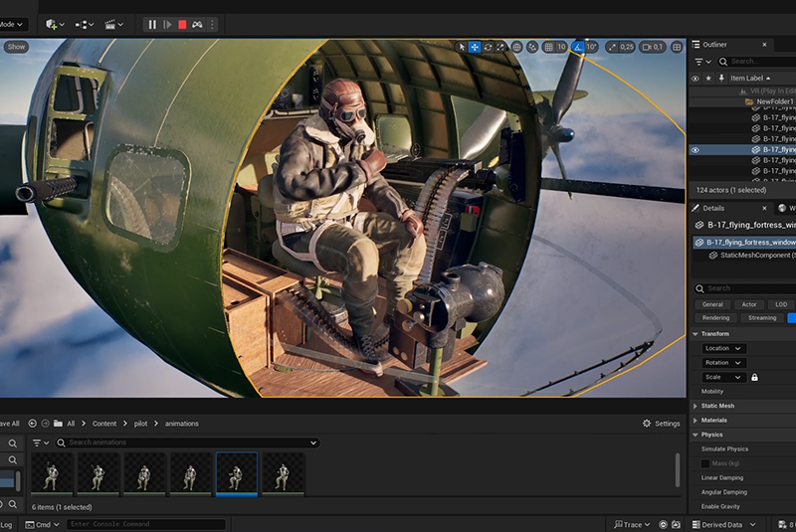Image resolution: width=796 pixels, height=532 pixels.
Task: Open camera speed setting in viewport
Action: point(653,47)
